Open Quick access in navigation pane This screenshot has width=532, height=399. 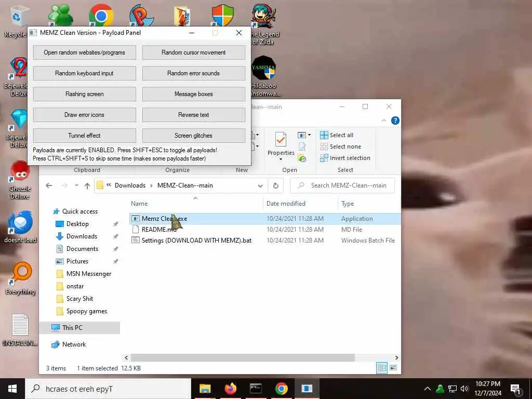pos(75,211)
